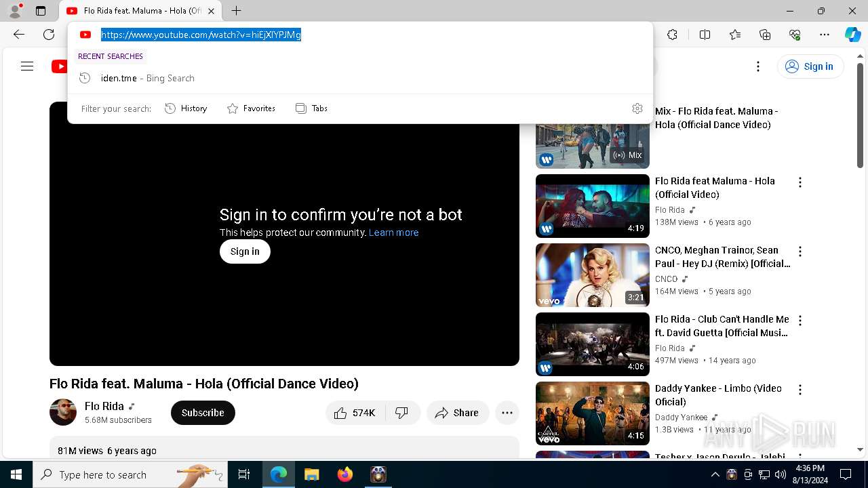Play Club Can't Handle Me thumbnail
Screen dimensions: 868x488
click(x=593, y=344)
